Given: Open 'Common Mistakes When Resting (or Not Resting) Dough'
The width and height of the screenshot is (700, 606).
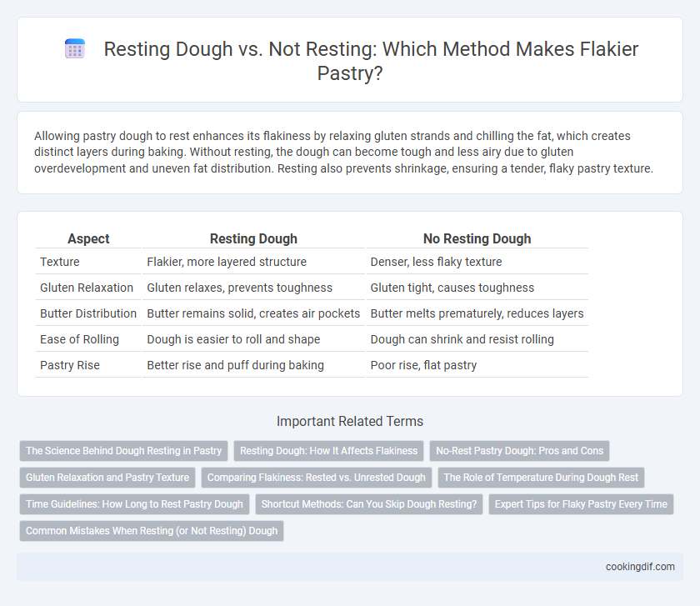Looking at the screenshot, I should click(152, 531).
